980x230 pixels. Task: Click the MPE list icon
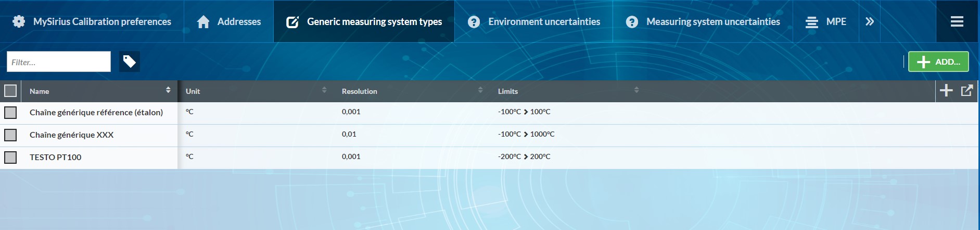811,22
